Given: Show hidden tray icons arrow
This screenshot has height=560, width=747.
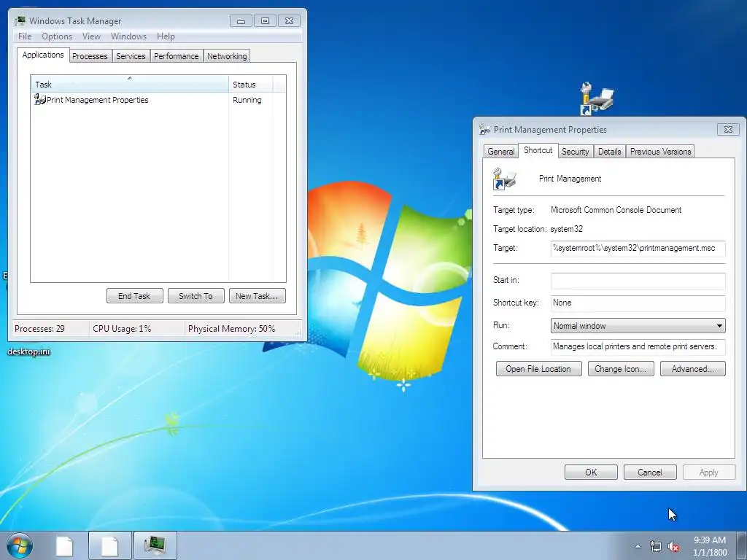Looking at the screenshot, I should click(638, 546).
